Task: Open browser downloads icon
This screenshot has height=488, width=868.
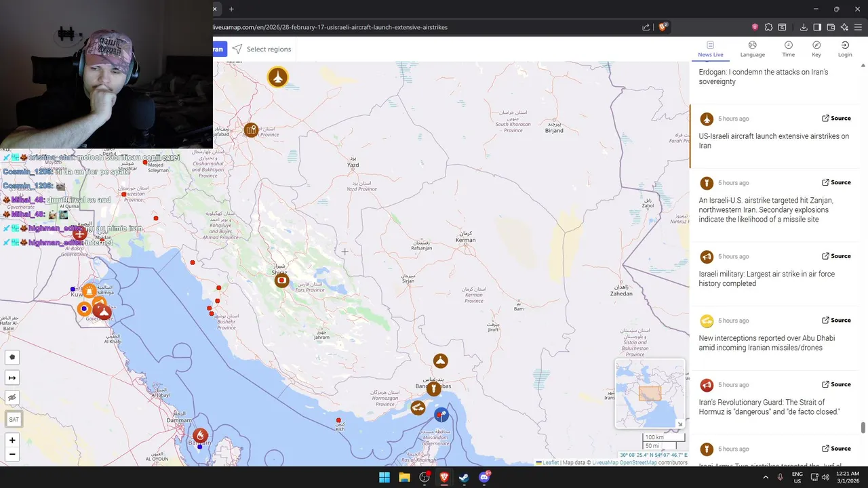Action: 804,27
